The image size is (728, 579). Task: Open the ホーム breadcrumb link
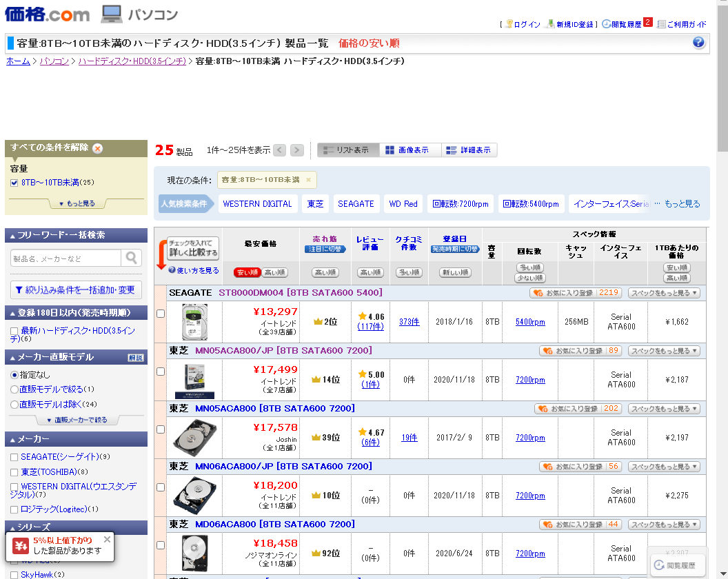(18, 61)
